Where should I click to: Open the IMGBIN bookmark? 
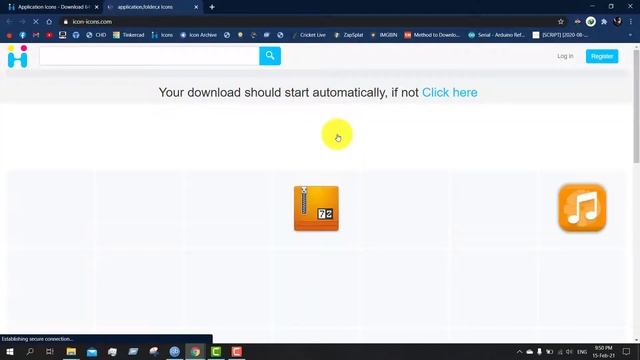click(x=384, y=35)
